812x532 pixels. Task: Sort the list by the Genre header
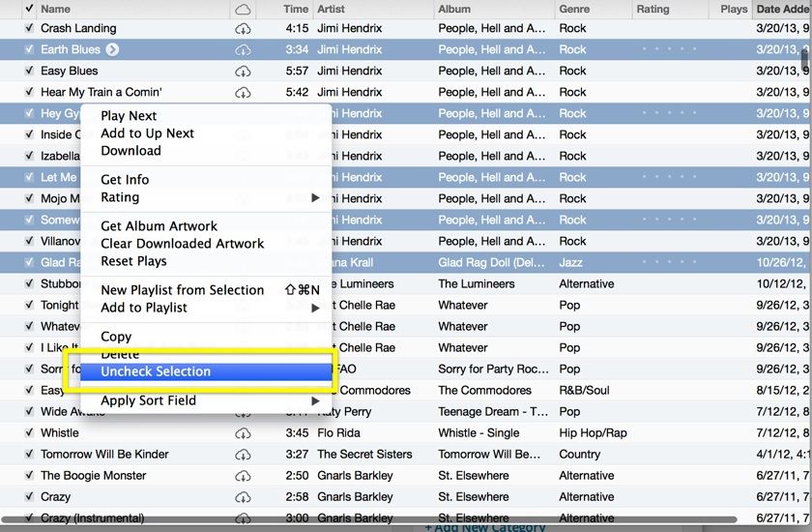575,9
